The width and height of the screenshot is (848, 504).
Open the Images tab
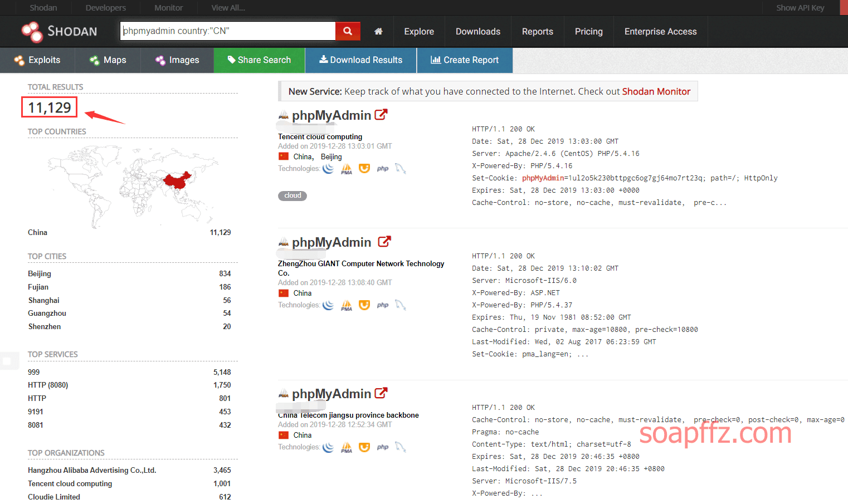click(x=177, y=60)
